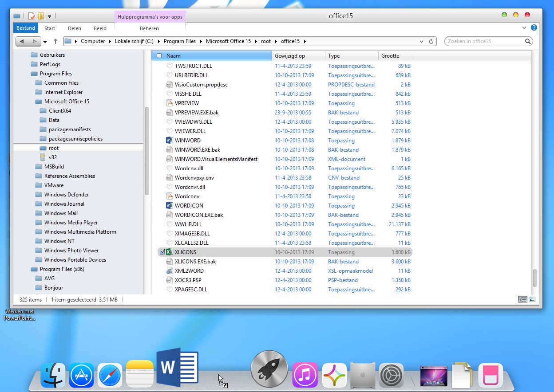
Task: Refresh the office15 folder view
Action: 431,41
